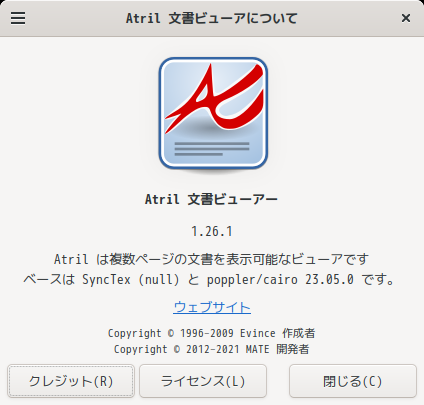Close the About Atril dialog with X
This screenshot has width=424, height=405.
point(406,18)
